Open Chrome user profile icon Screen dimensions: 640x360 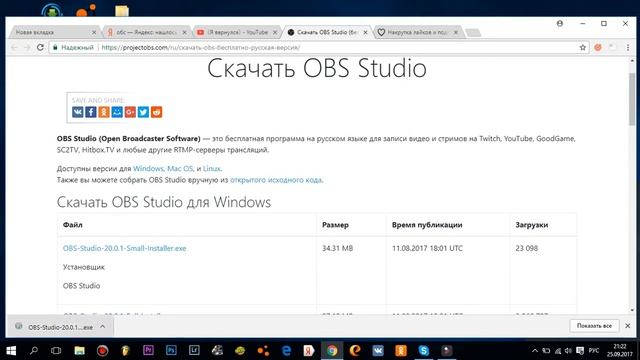[560, 24]
